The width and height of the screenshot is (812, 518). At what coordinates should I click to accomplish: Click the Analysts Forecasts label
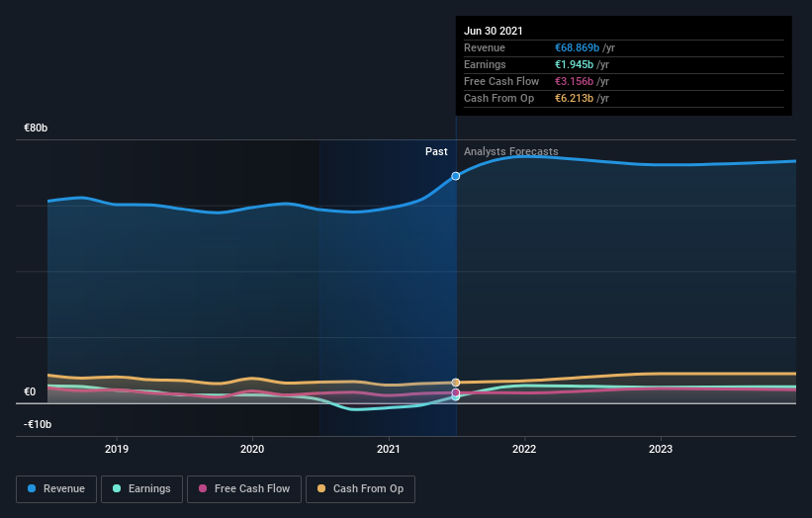[511, 151]
